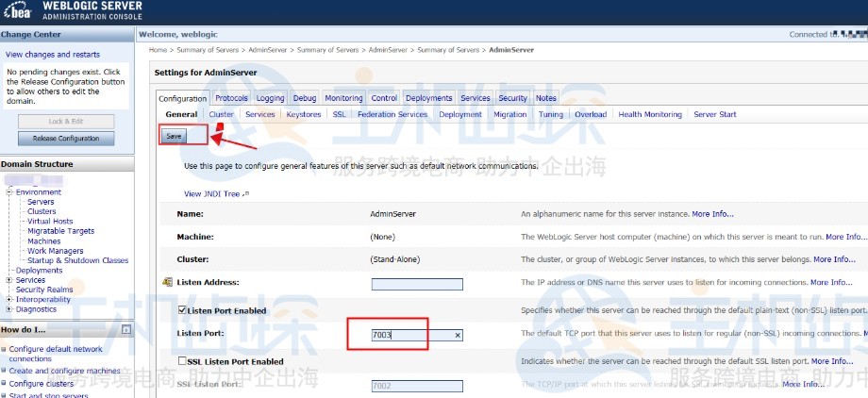Open the Monitoring tab
The image size is (868, 398).
coord(343,98)
